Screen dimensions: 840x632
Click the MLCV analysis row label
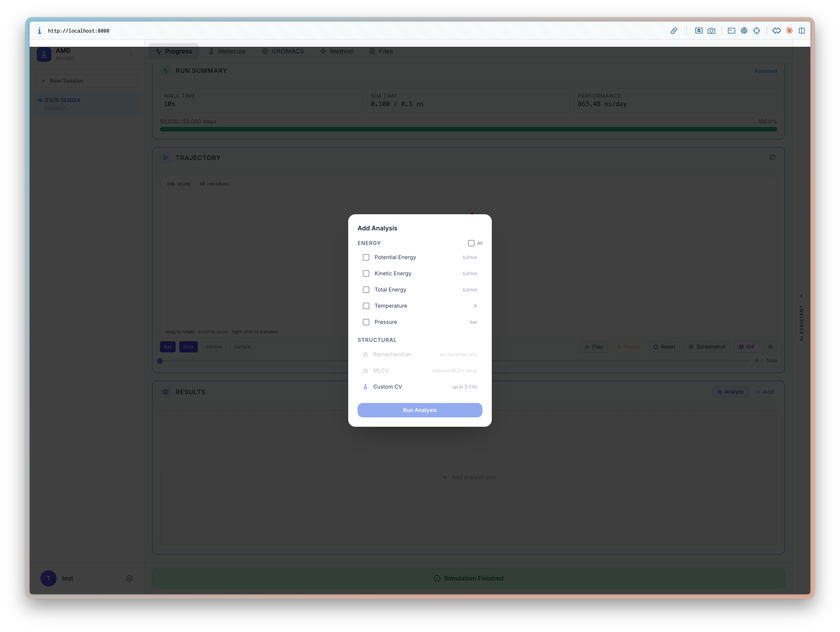pyautogui.click(x=381, y=371)
